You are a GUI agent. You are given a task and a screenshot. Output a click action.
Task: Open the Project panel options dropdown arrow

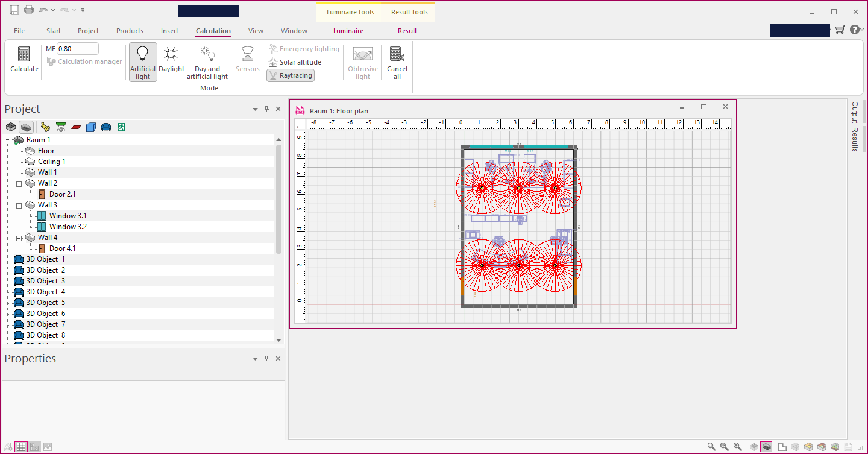[255, 109]
